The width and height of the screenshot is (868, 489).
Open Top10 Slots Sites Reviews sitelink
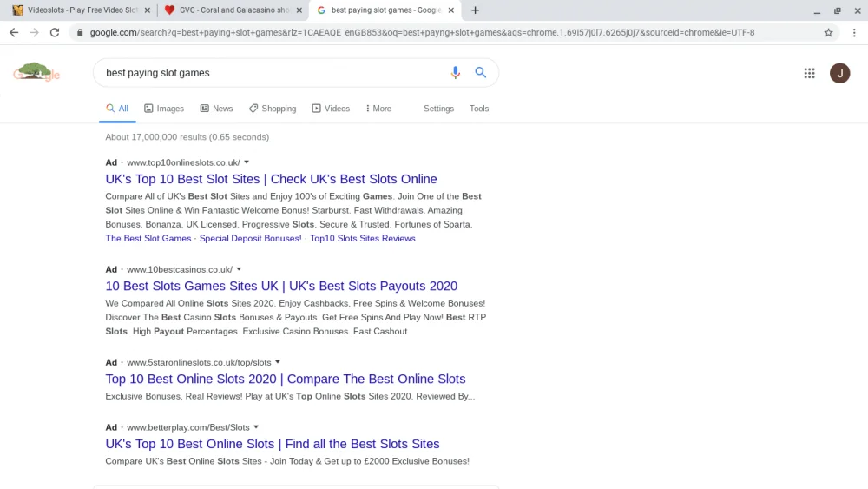tap(363, 238)
